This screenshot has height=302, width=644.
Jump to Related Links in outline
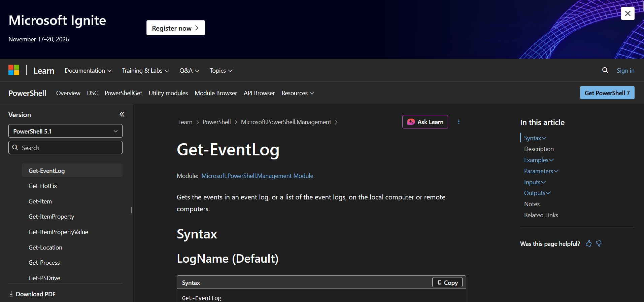541,215
